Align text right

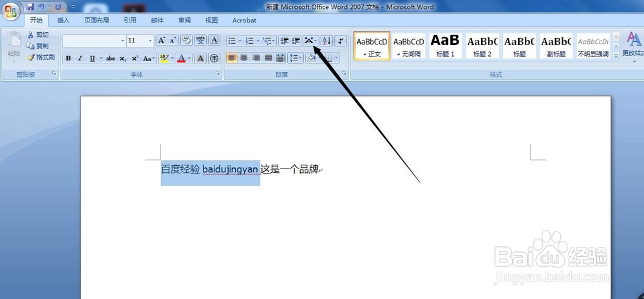(256, 58)
